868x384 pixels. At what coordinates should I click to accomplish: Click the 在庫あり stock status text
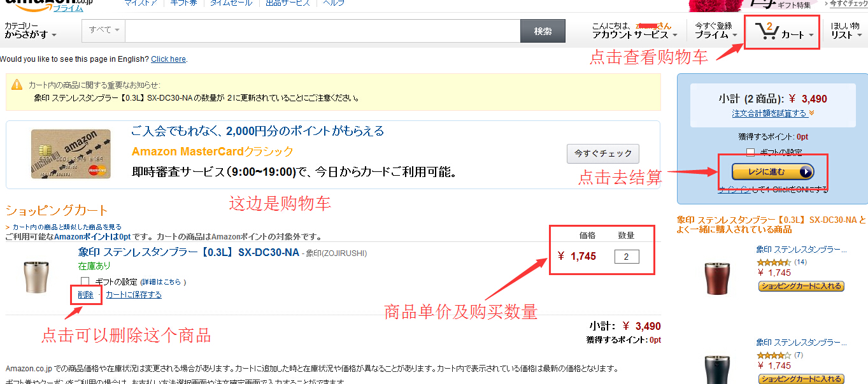coord(94,266)
